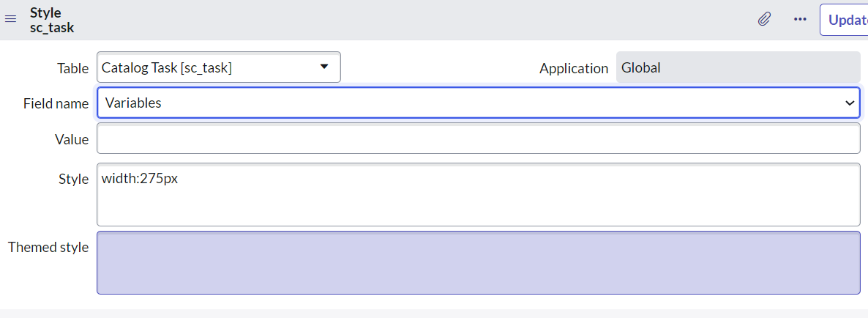Click the paperclip manage attachments icon
Screen dimensions: 868x318
point(765,19)
